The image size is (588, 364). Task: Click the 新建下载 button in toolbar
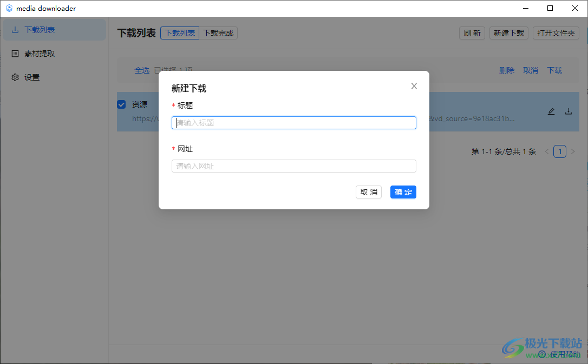pyautogui.click(x=509, y=33)
